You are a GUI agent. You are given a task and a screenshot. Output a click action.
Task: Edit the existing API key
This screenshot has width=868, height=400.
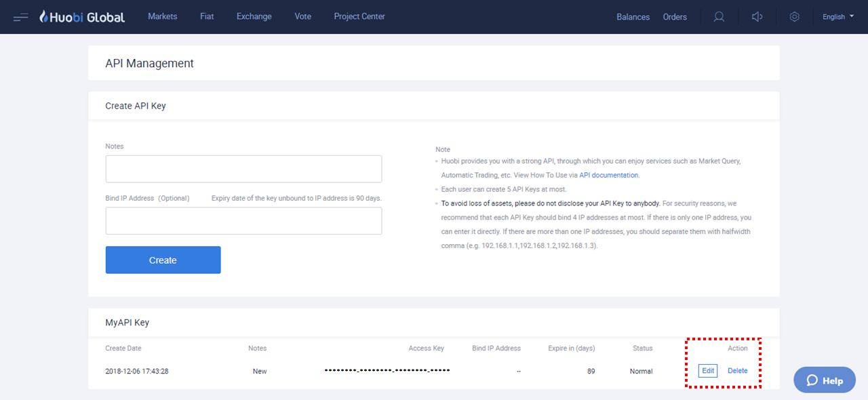click(x=708, y=371)
